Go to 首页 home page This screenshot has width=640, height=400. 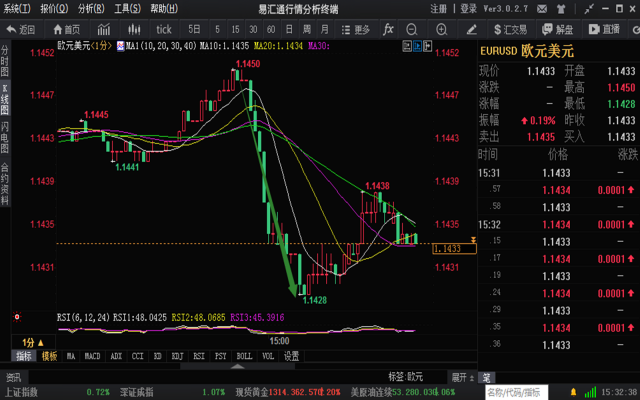point(65,30)
